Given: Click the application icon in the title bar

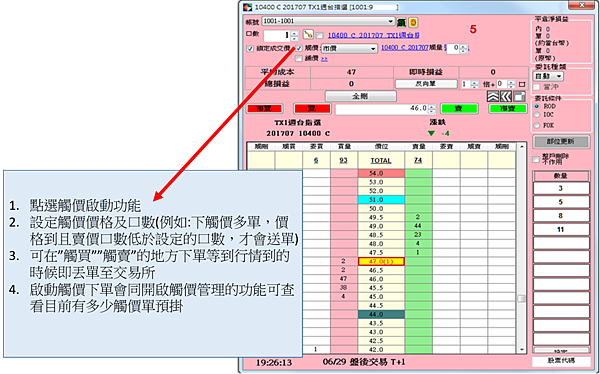Looking at the screenshot, I should 248,7.
